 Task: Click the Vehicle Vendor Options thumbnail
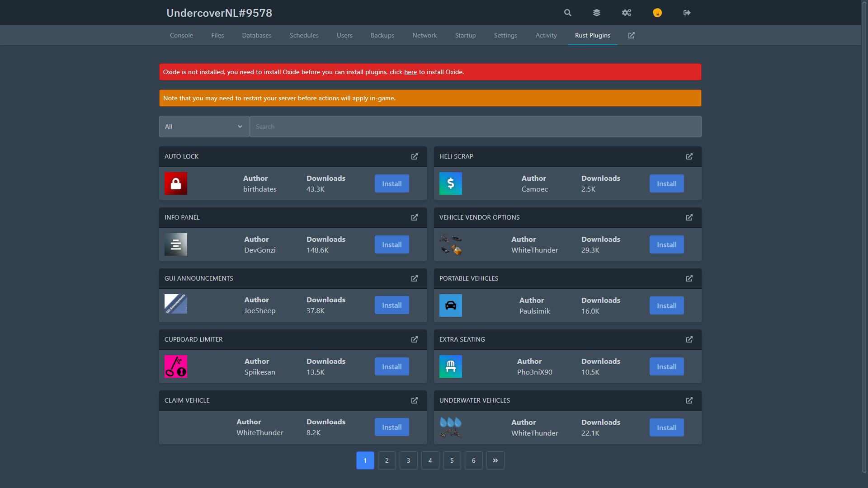451,244
